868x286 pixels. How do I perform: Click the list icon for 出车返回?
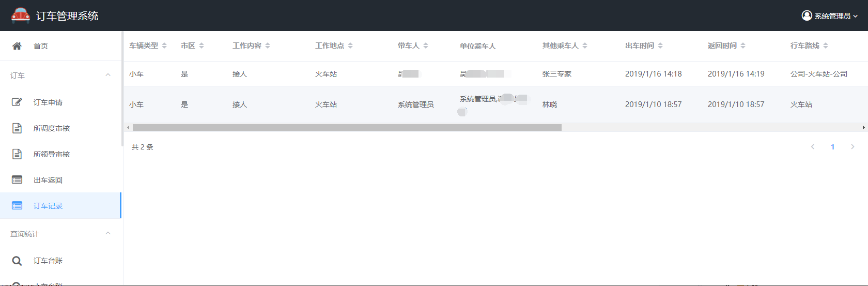(17, 180)
